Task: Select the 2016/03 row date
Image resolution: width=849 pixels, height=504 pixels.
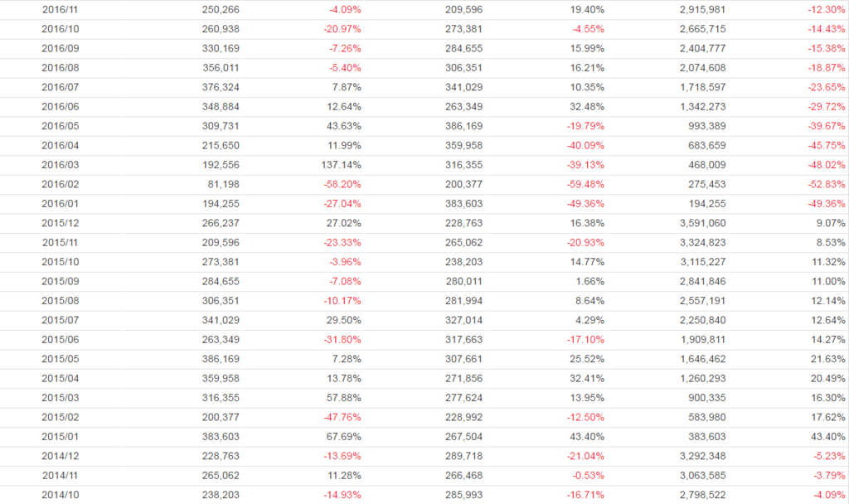Action: click(59, 165)
